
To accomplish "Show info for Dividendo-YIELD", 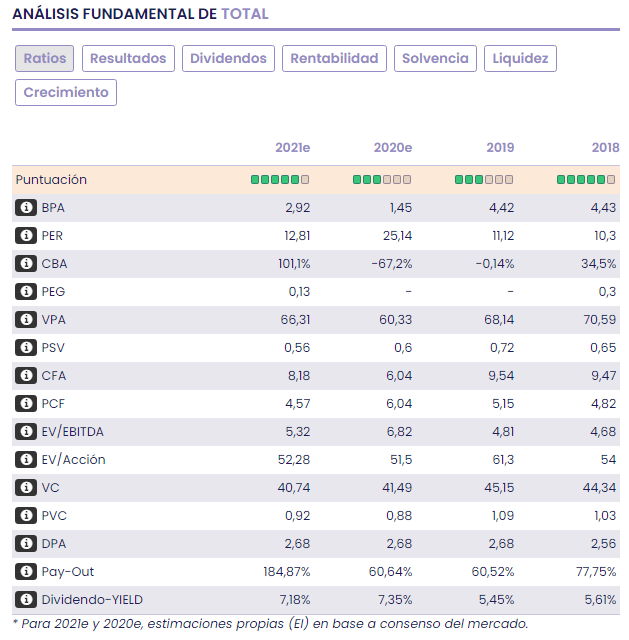I will [x=26, y=600].
